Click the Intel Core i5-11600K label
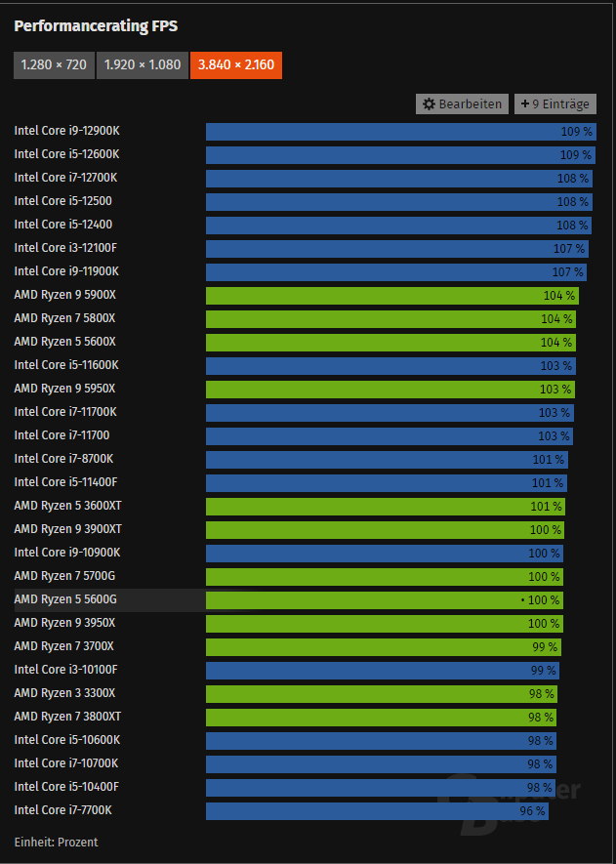The width and height of the screenshot is (616, 864). (66, 365)
